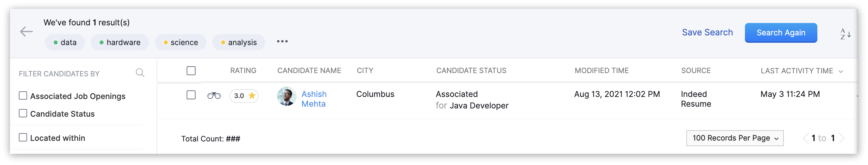Open 100 Records Per Page dropdown
This screenshot has height=165, width=868.
click(735, 138)
